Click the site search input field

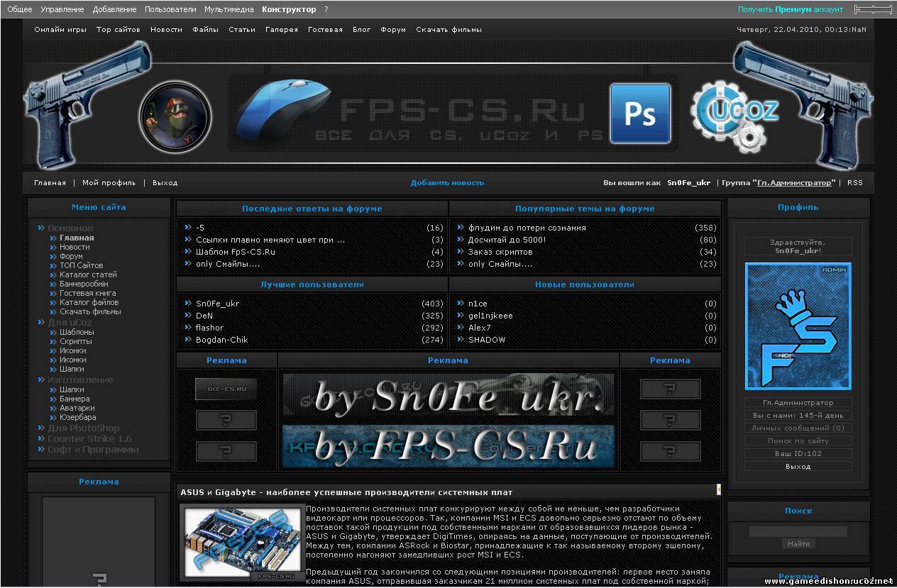pos(798,531)
